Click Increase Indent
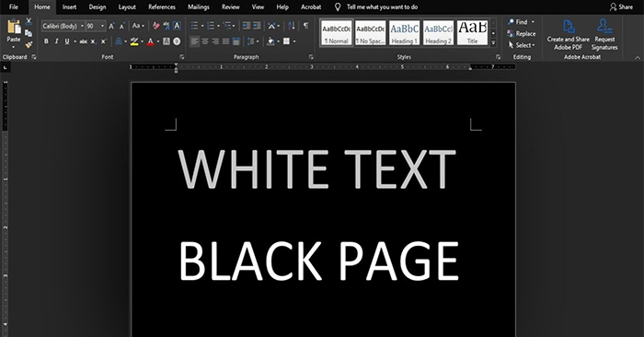 click(x=257, y=26)
